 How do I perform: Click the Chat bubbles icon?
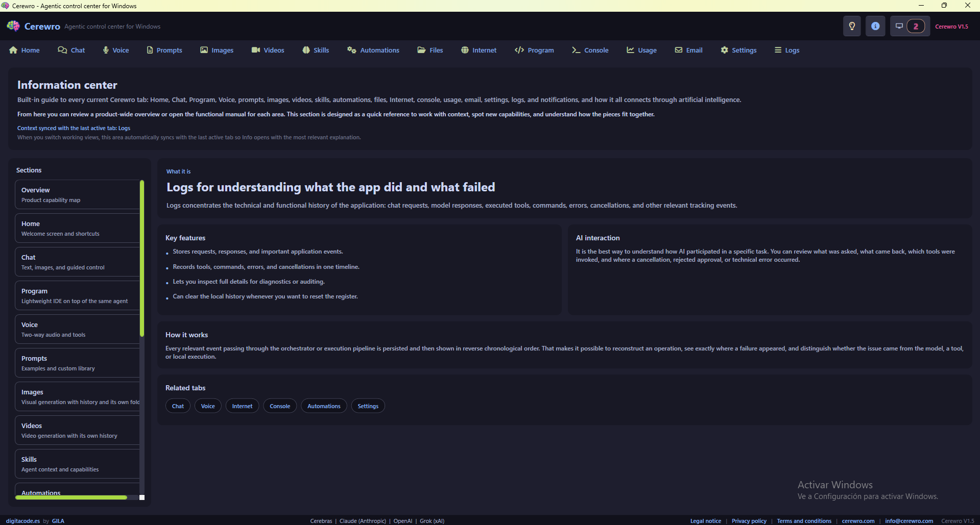coord(62,50)
